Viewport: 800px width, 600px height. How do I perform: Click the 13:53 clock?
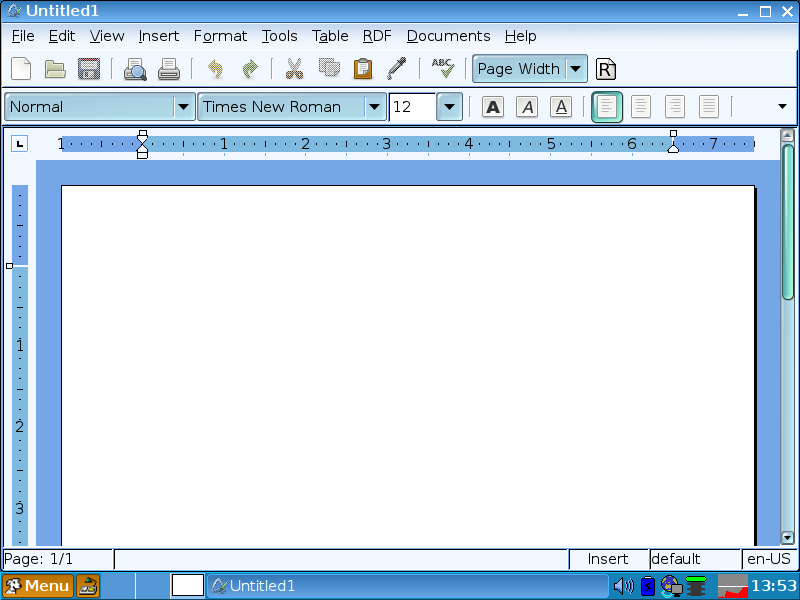(774, 586)
